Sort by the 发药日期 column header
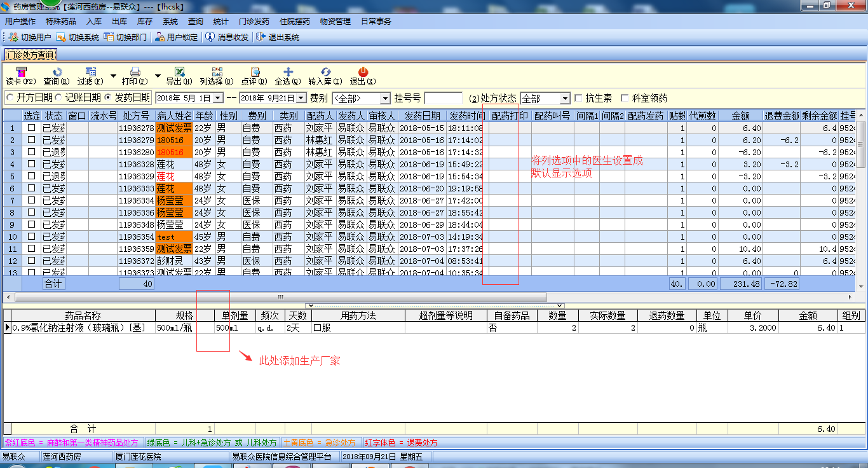The image size is (868, 468). [422, 116]
